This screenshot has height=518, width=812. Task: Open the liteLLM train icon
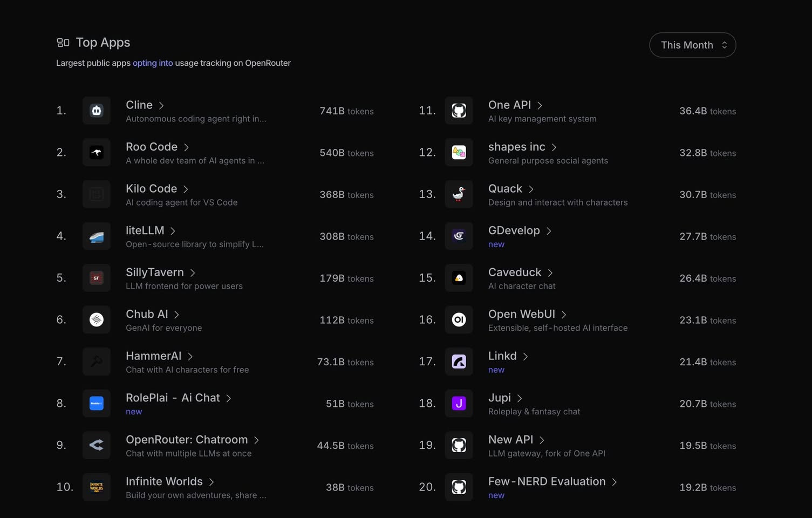tap(97, 236)
